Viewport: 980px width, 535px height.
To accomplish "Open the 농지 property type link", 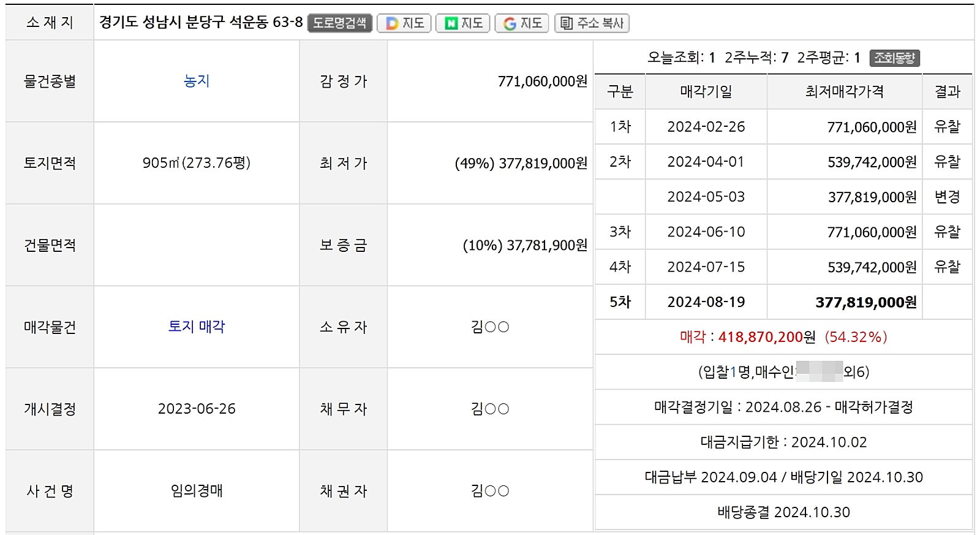I will [x=197, y=81].
